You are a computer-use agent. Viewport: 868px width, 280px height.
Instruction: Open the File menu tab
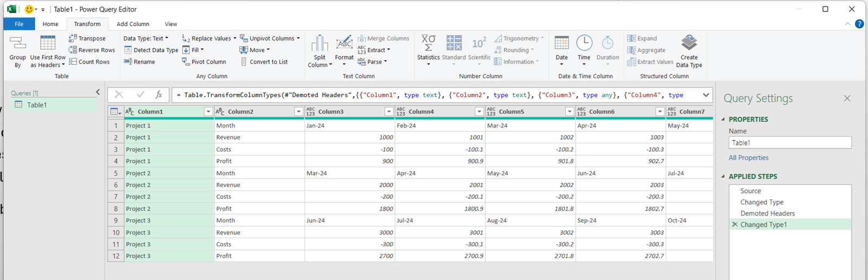pyautogui.click(x=19, y=24)
